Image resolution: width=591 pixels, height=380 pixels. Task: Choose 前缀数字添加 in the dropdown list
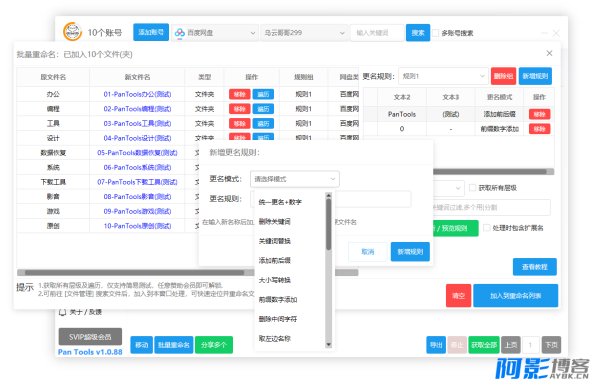(278, 300)
